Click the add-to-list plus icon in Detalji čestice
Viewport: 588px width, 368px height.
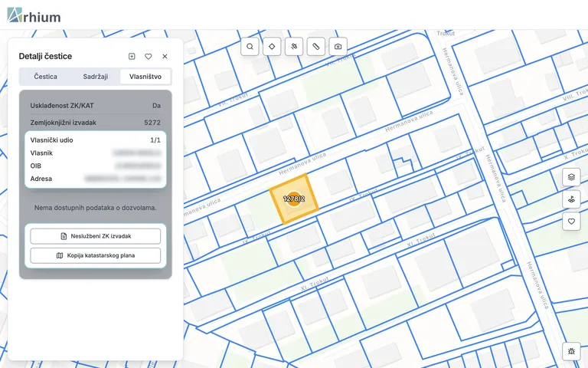132,56
